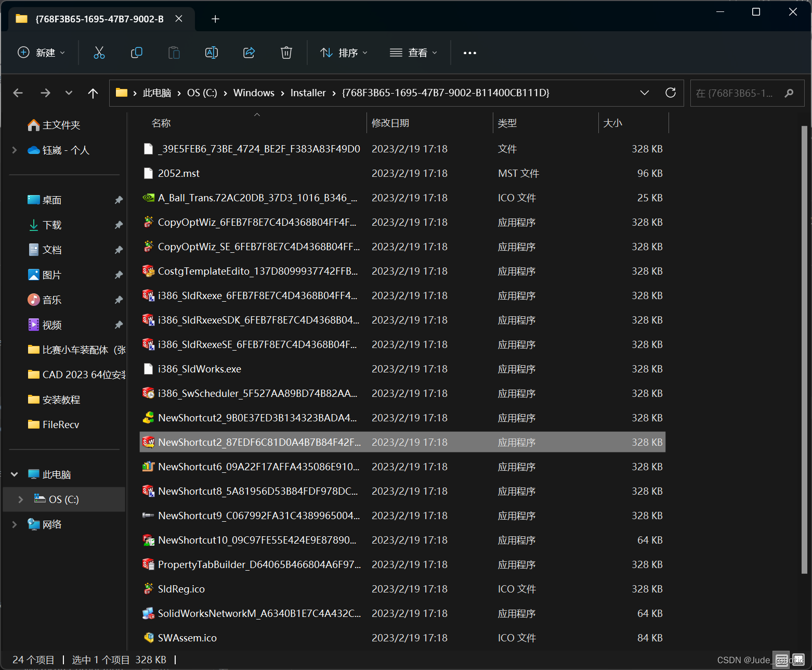This screenshot has width=812, height=670.
Task: Expand the 钰崴 - 个人 OneDrive node
Action: [x=15, y=150]
